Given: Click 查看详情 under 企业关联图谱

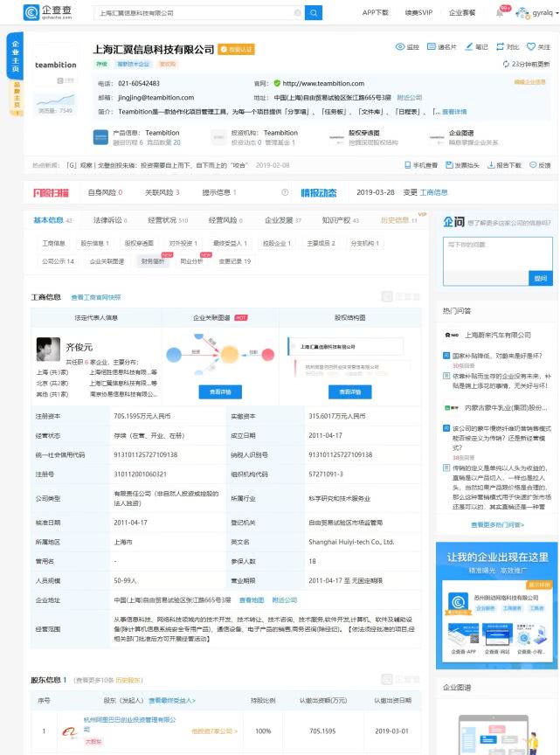Looking at the screenshot, I should tap(220, 392).
